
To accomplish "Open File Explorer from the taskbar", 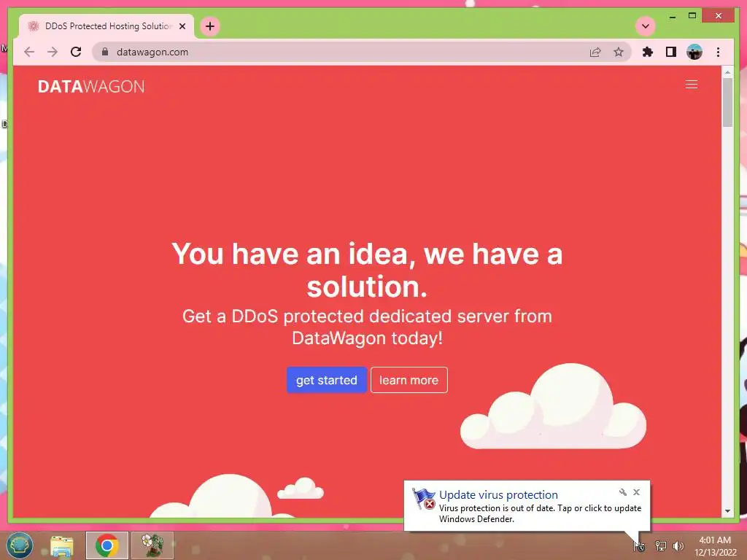I will tap(62, 545).
